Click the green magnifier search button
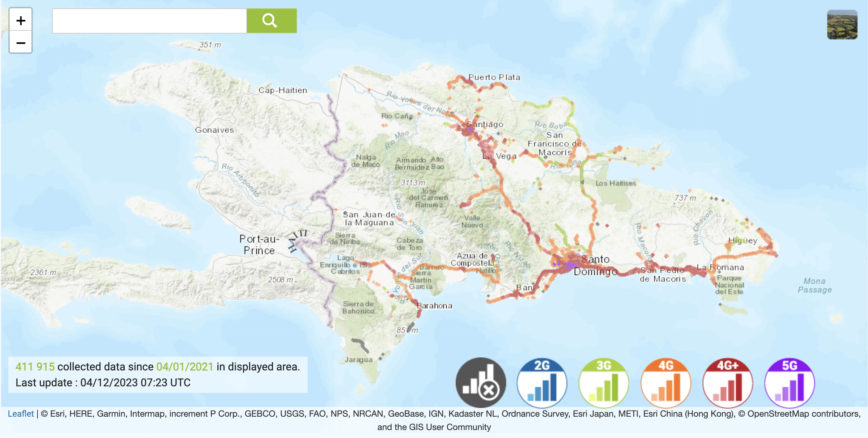Screen dimensions: 868x438 click(271, 21)
